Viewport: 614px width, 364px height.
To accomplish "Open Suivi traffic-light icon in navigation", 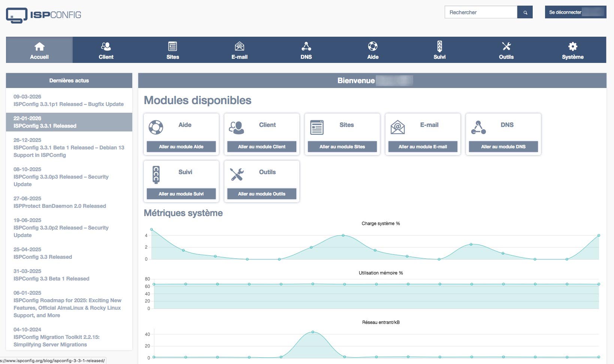I will pyautogui.click(x=439, y=46).
